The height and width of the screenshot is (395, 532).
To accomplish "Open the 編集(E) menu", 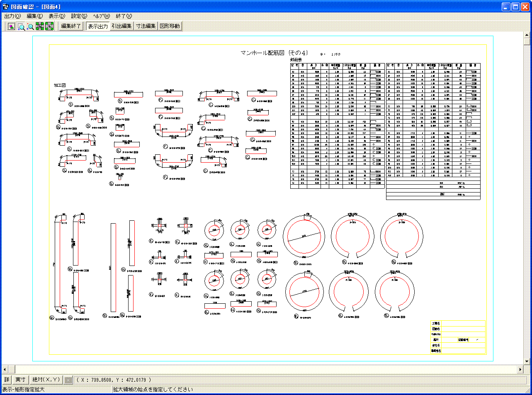I will 35,16.
